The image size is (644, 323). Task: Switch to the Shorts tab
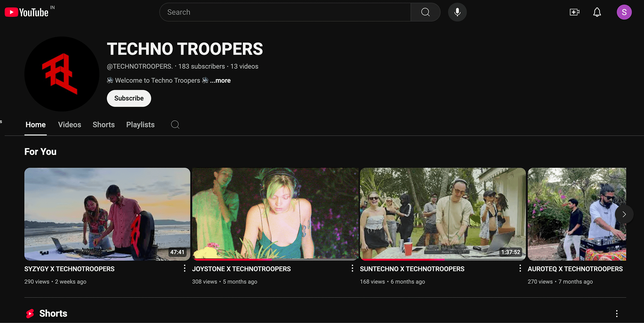click(104, 125)
